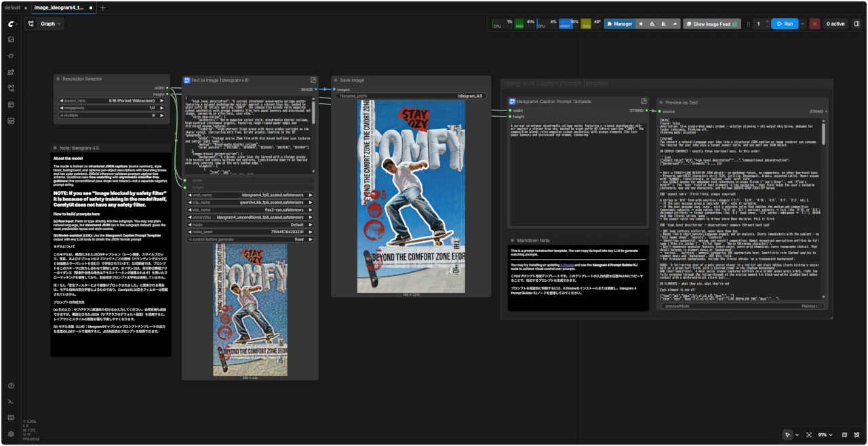The height and width of the screenshot is (446, 868).
Task: Open the Assets panel in the sidebar
Action: [x=11, y=39]
